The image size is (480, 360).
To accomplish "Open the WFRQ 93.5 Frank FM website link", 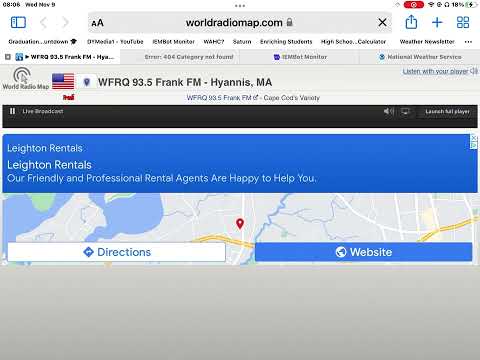I will pos(222,98).
